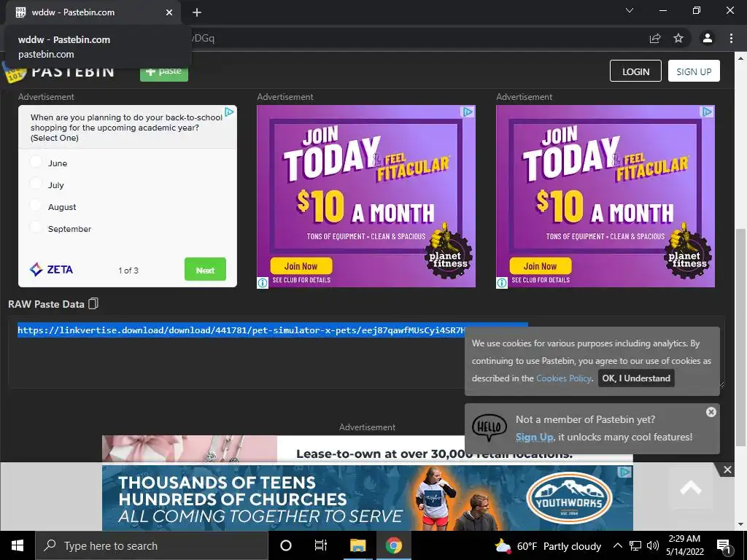The height and width of the screenshot is (560, 747).
Task: Click Next in the Zeta survey
Action: pyautogui.click(x=205, y=270)
